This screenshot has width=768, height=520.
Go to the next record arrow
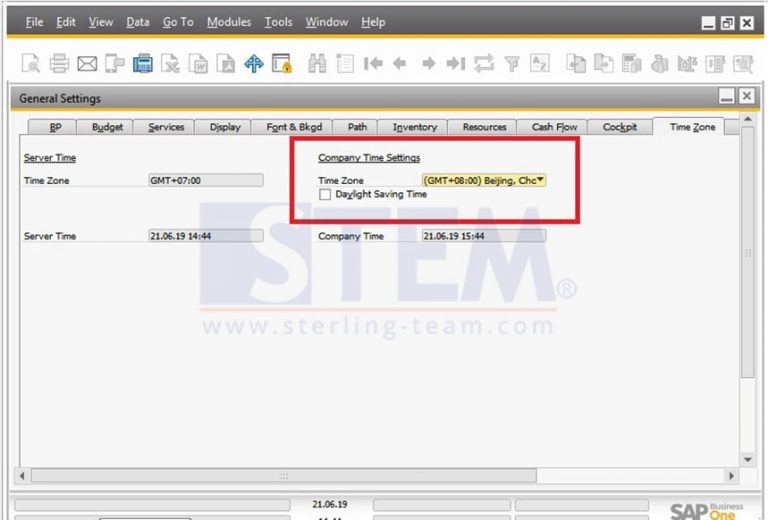428,64
